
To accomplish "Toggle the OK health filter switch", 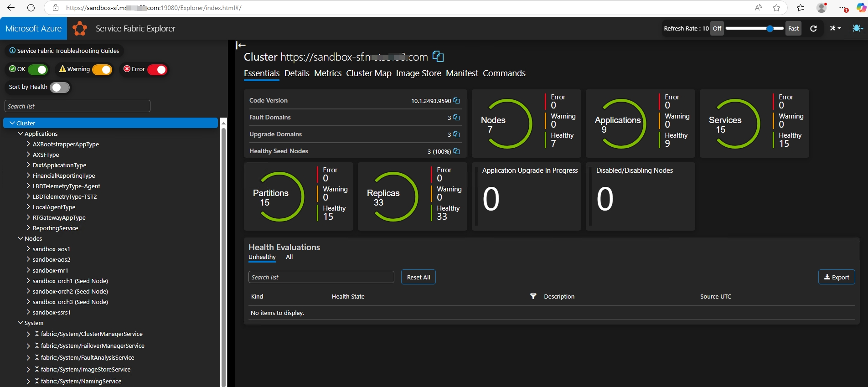I will 38,69.
